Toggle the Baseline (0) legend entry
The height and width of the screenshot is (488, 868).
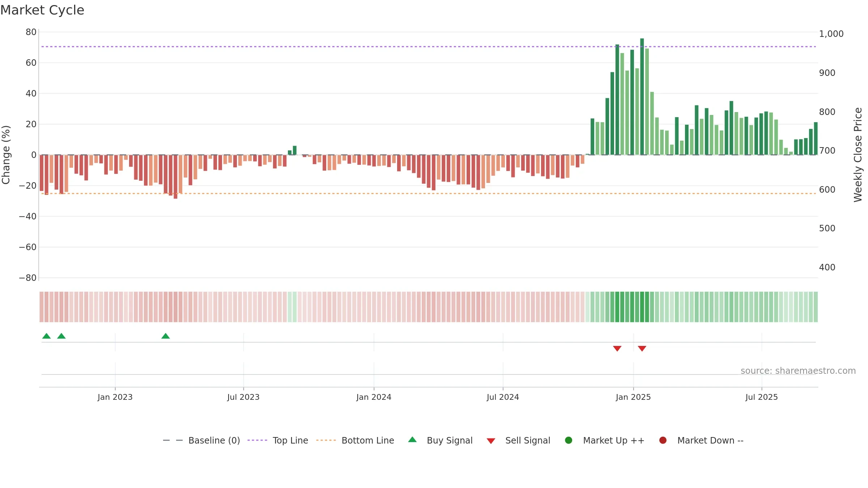click(201, 440)
